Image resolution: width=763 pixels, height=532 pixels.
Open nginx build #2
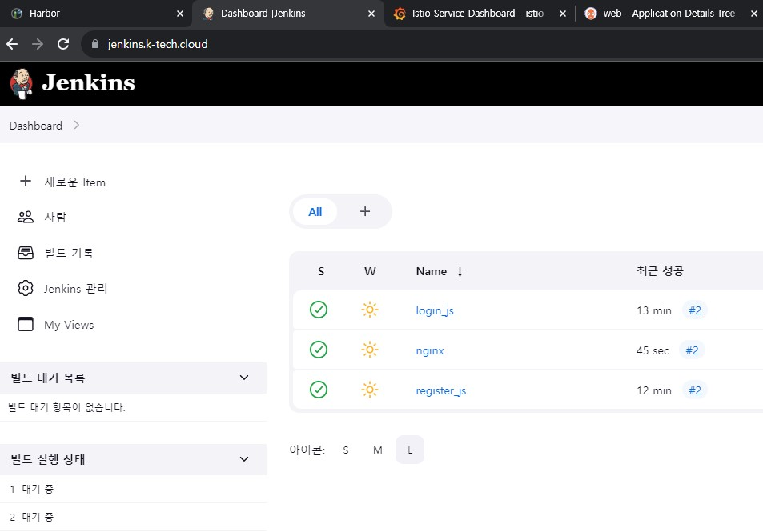pyautogui.click(x=692, y=350)
